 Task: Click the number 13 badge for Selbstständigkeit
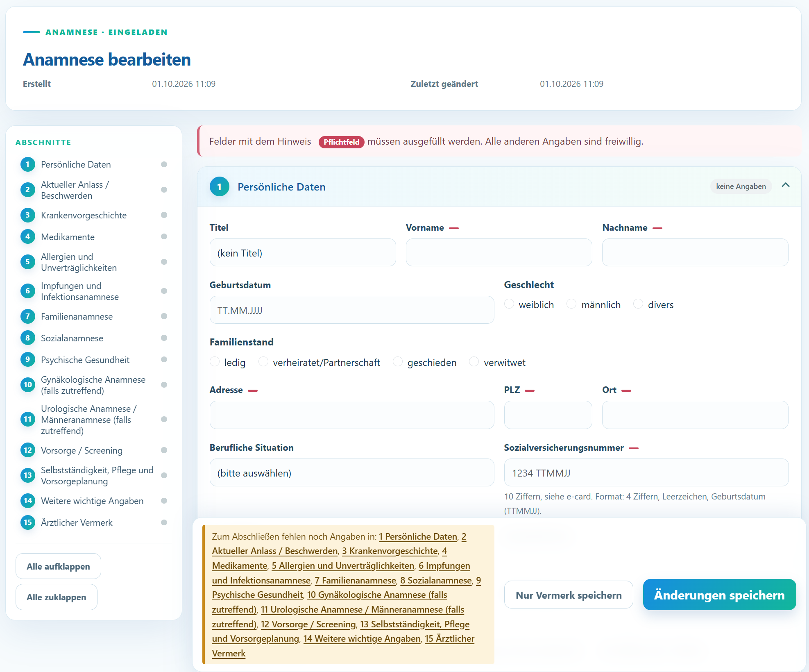pos(28,475)
